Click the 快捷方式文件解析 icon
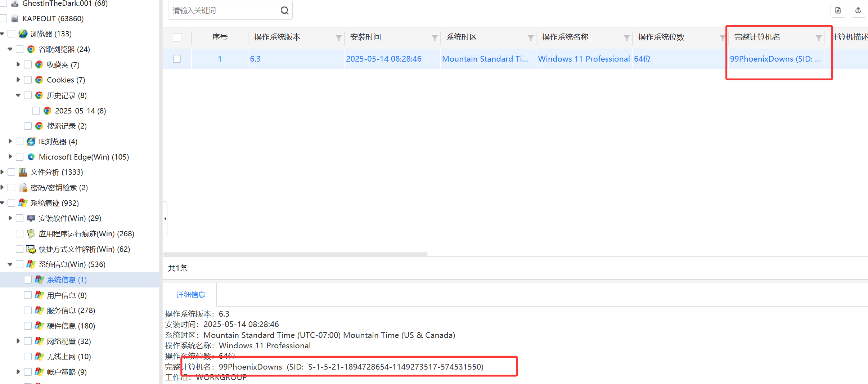 31,249
